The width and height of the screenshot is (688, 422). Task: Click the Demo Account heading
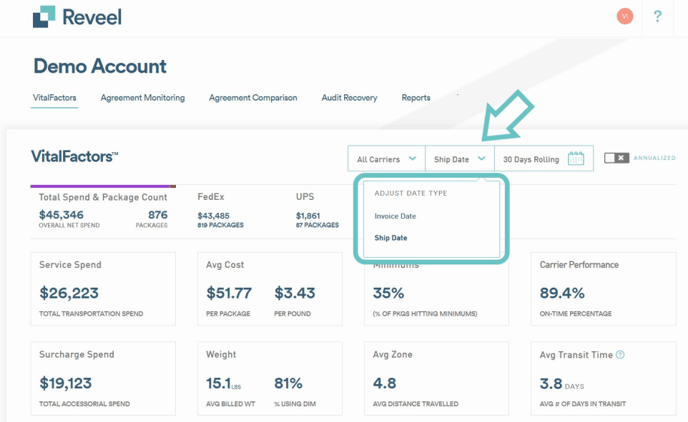[x=100, y=66]
